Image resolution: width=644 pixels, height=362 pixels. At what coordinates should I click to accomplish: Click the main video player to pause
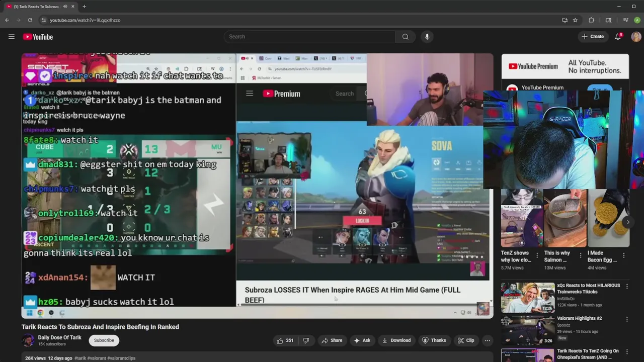[257, 186]
